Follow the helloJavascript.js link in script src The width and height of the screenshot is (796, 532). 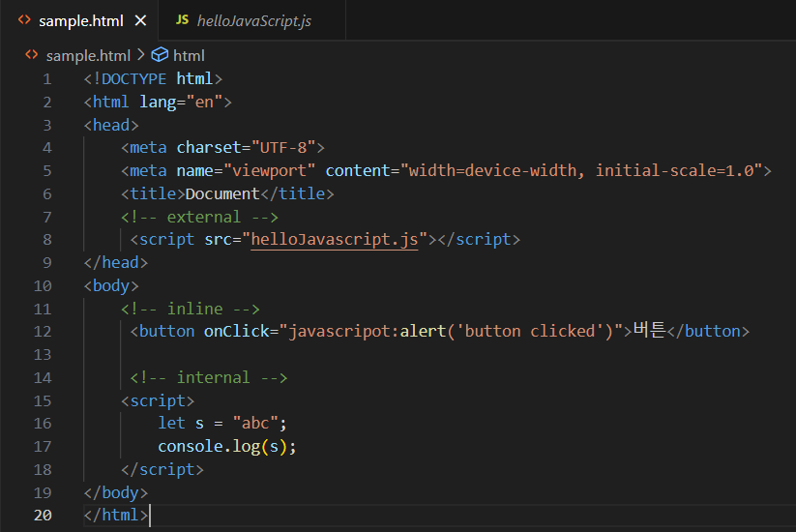click(335, 239)
